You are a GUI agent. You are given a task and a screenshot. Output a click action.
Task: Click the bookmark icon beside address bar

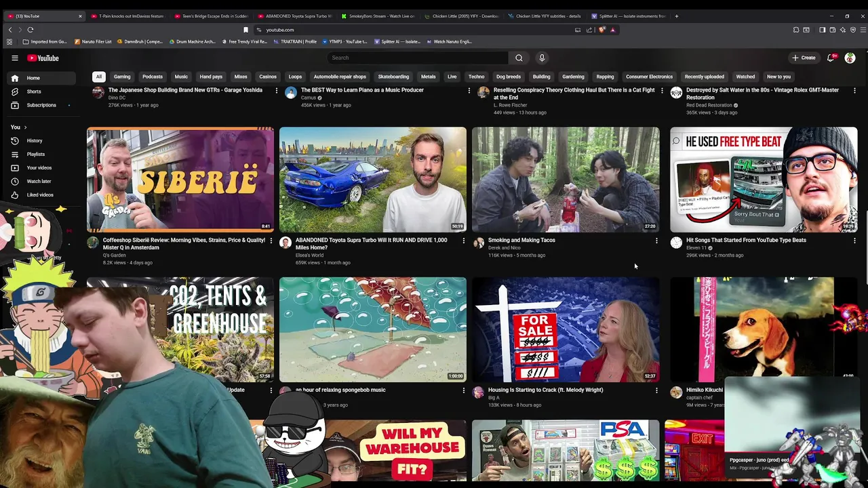pos(245,30)
